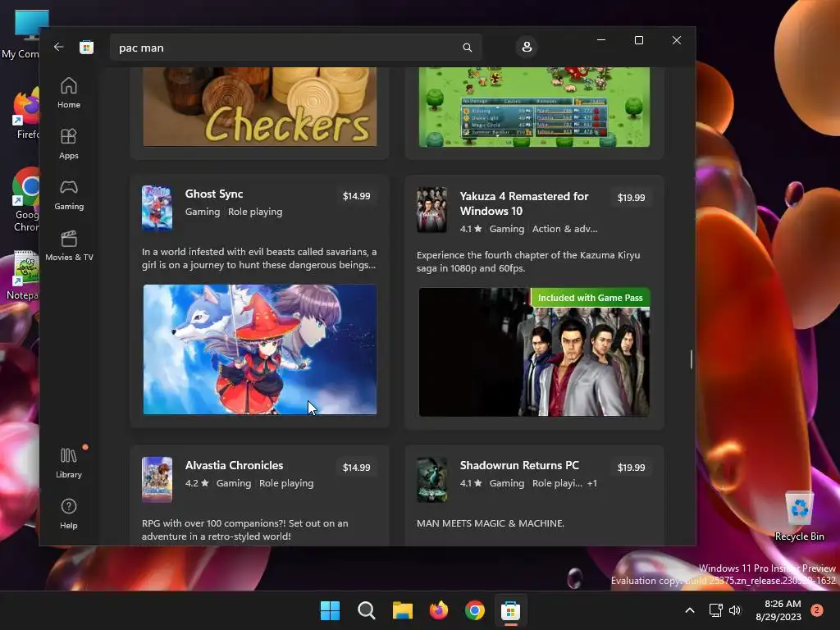
Task: Click the volume icon in system tray
Action: pyautogui.click(x=735, y=610)
